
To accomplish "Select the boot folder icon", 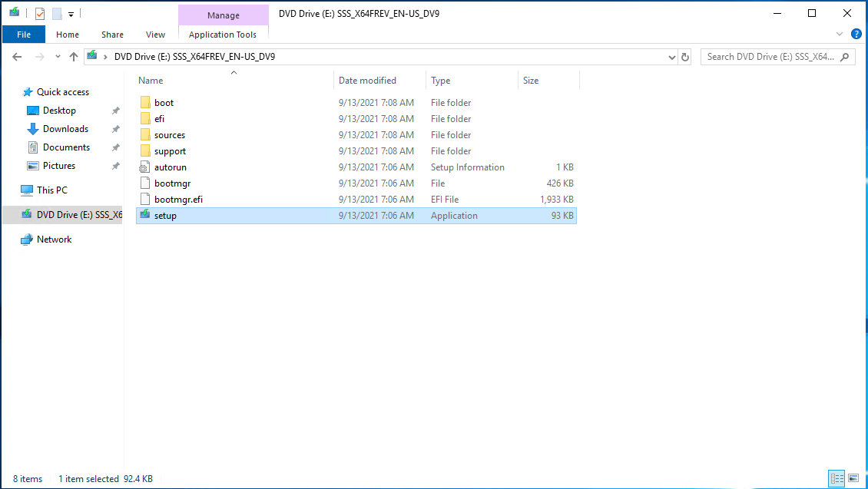I will (145, 102).
